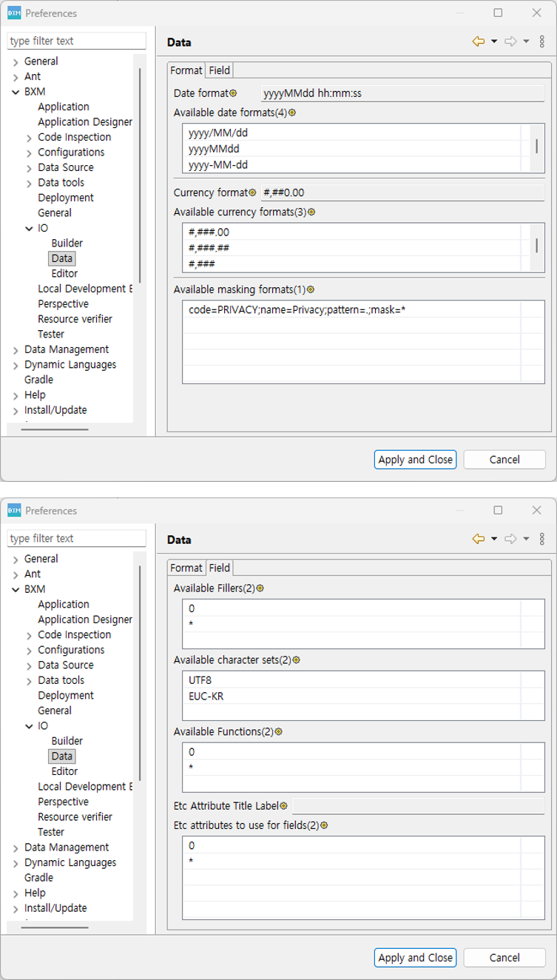Switch to Field tab in the upper dialog
The height and width of the screenshot is (980, 557).
pyautogui.click(x=220, y=70)
